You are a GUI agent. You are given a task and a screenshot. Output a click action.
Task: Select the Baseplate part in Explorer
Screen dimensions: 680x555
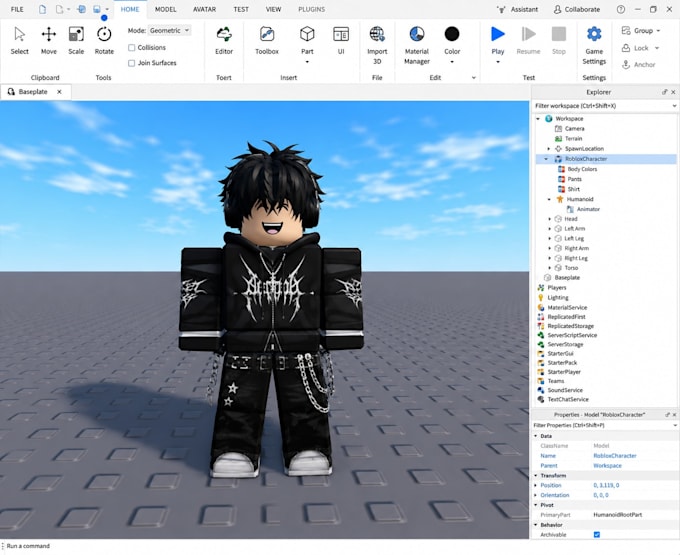click(567, 278)
